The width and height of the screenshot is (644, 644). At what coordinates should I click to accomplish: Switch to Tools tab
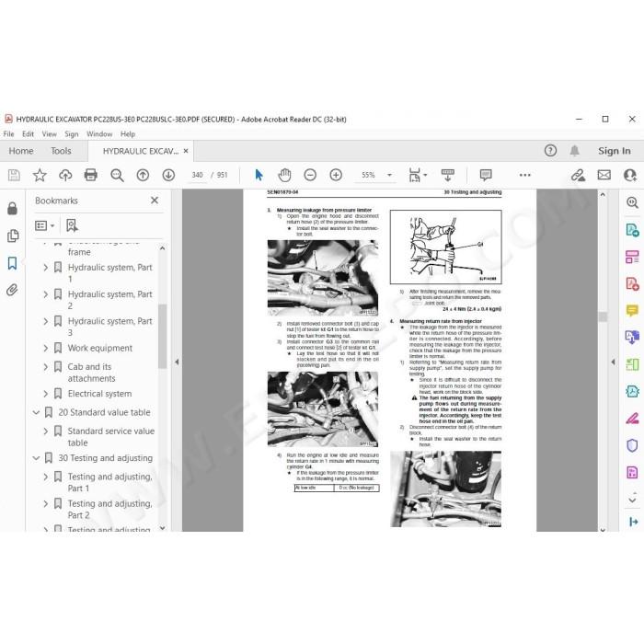pyautogui.click(x=61, y=151)
